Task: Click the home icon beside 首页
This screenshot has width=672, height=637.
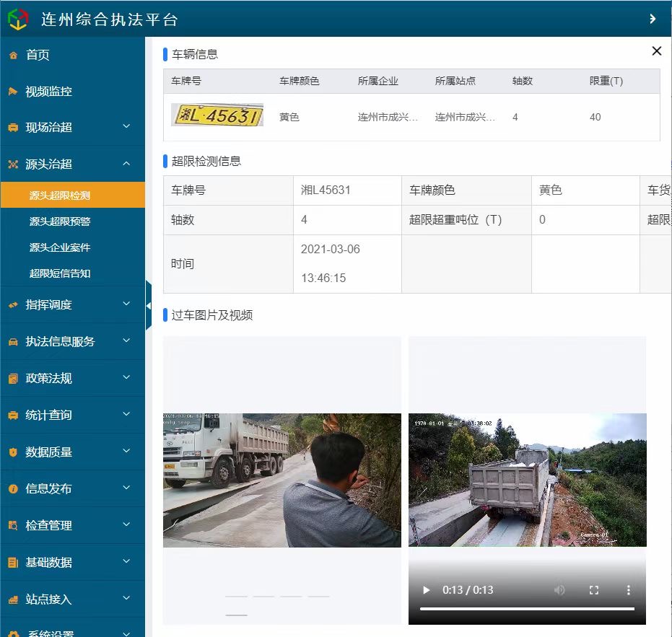Action: click(x=13, y=56)
